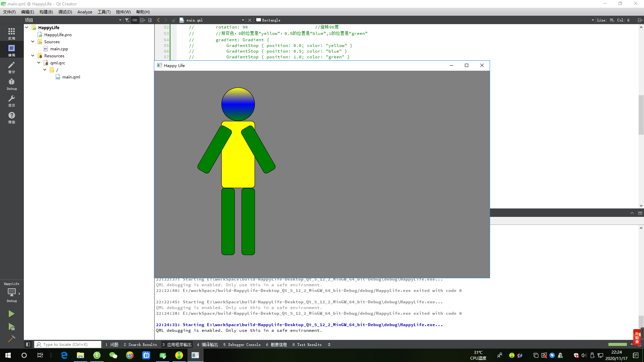Open the Analyze menu
This screenshot has height=362, width=644.
coord(85,12)
